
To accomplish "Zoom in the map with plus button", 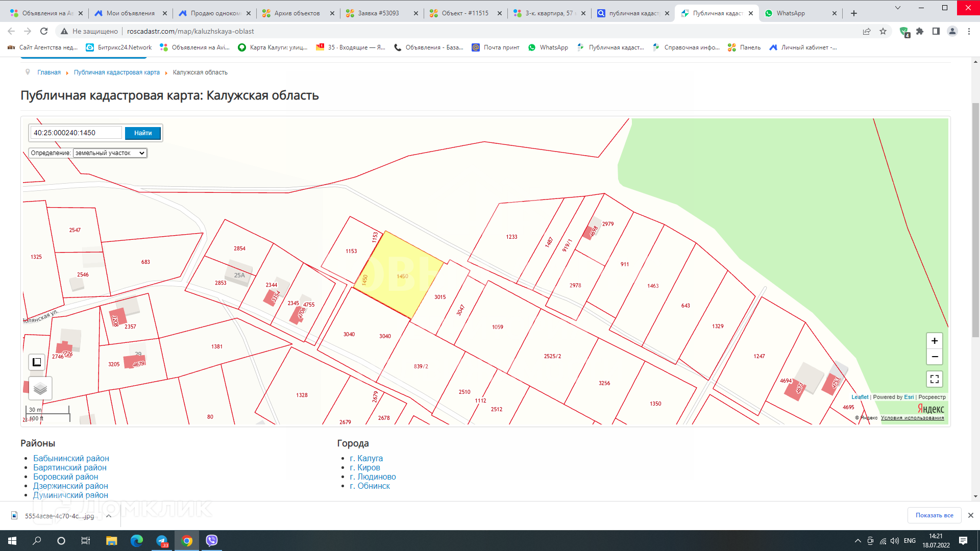I will (934, 341).
